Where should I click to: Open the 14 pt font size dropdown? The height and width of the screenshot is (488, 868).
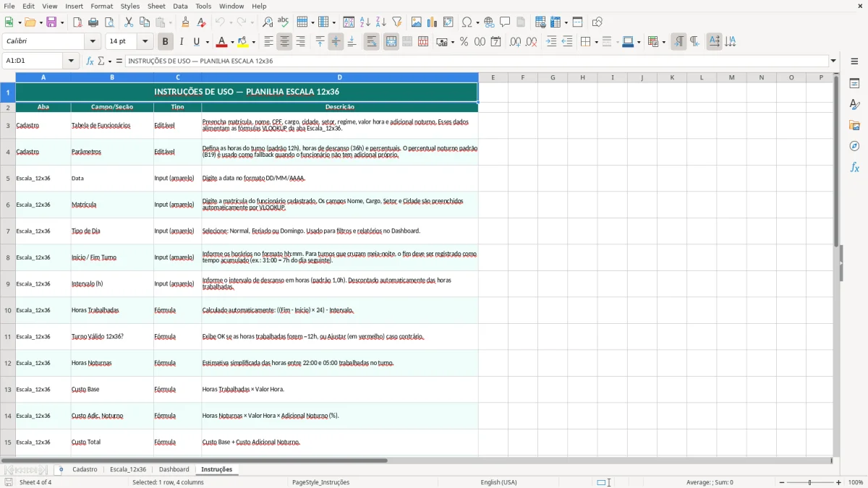pos(145,42)
